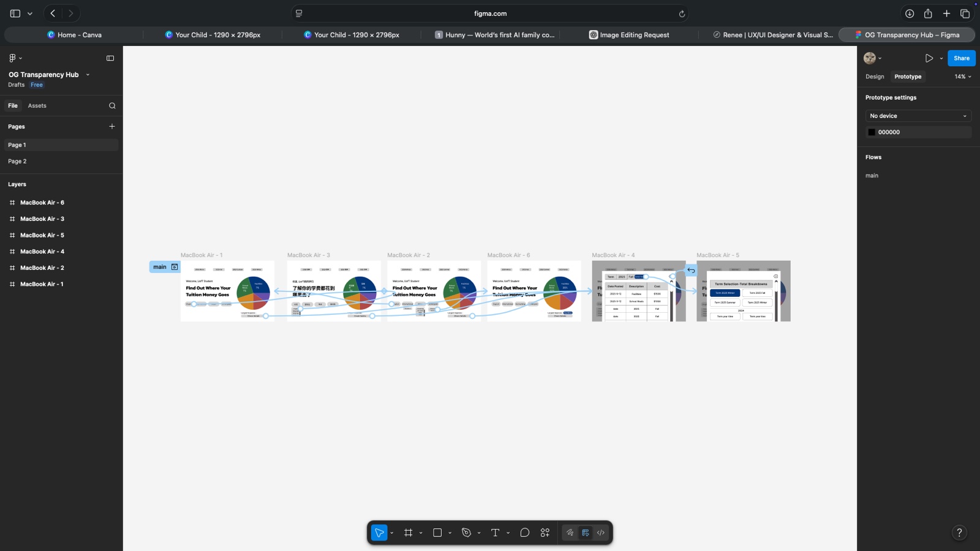Select the MacBook Air - 5 frame title on canvas
The width and height of the screenshot is (980, 551).
pos(718,255)
